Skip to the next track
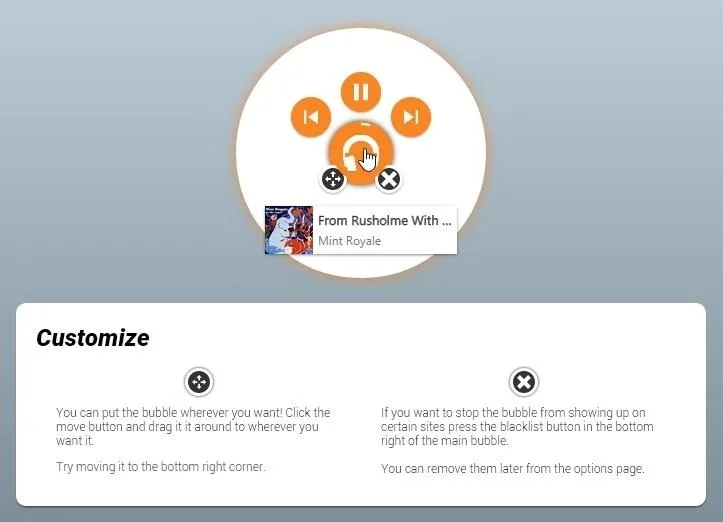 [x=411, y=117]
